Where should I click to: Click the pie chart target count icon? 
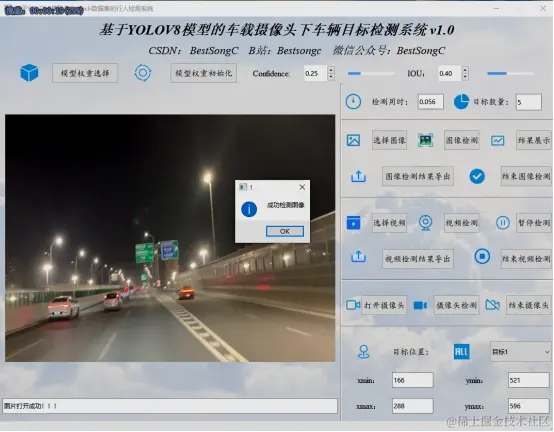pyautogui.click(x=461, y=102)
